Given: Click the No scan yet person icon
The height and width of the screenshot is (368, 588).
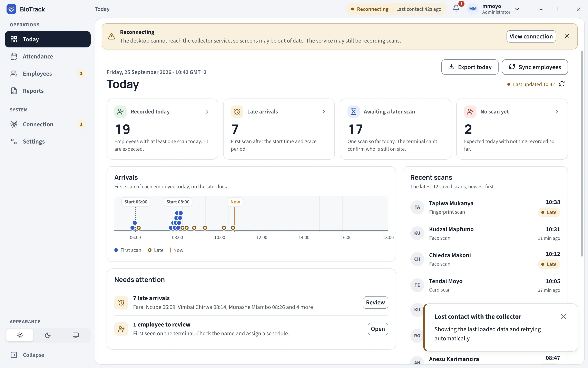Looking at the screenshot, I should [470, 111].
